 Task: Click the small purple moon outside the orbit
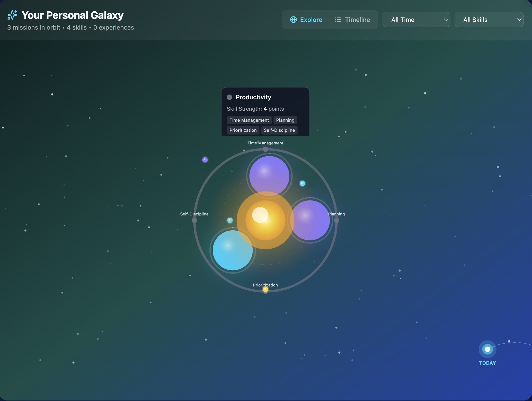pyautogui.click(x=205, y=160)
